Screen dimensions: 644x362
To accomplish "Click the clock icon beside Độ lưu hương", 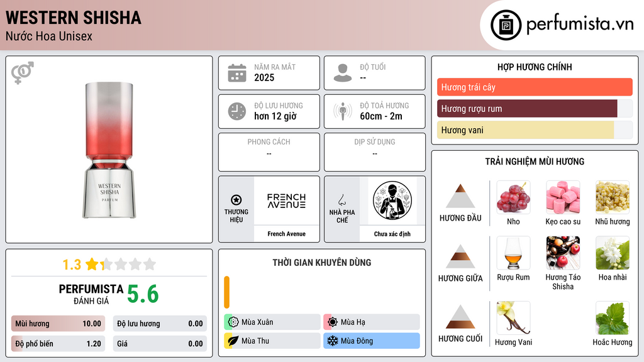I will [237, 111].
